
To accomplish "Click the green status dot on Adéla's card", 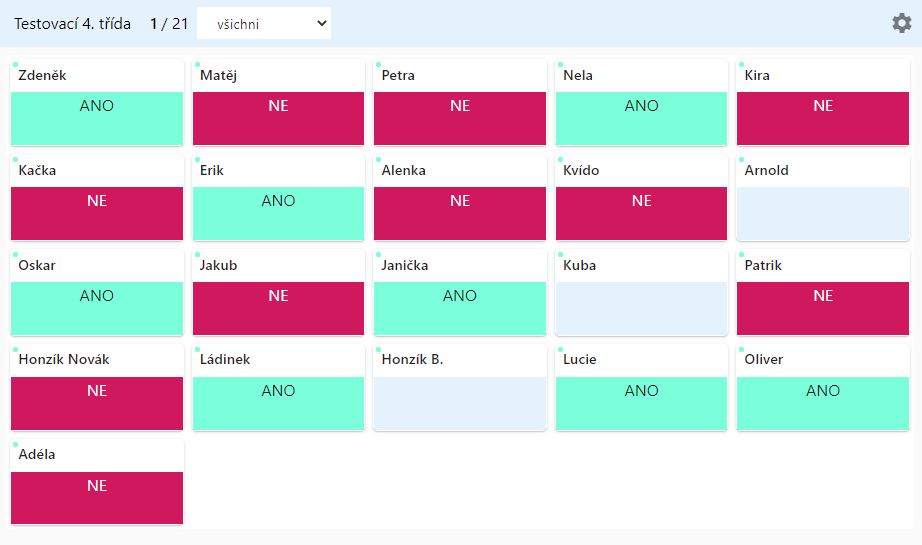I will click(15, 444).
